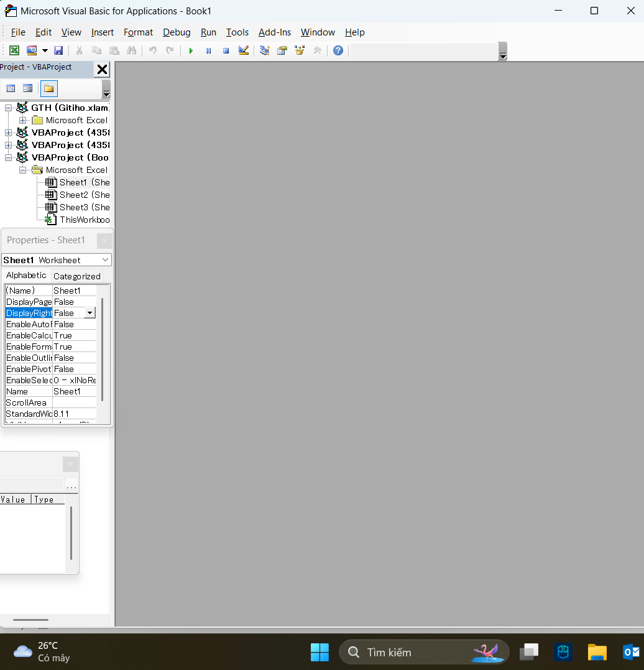The height and width of the screenshot is (670, 644).
Task: Open the View menu
Action: (71, 32)
